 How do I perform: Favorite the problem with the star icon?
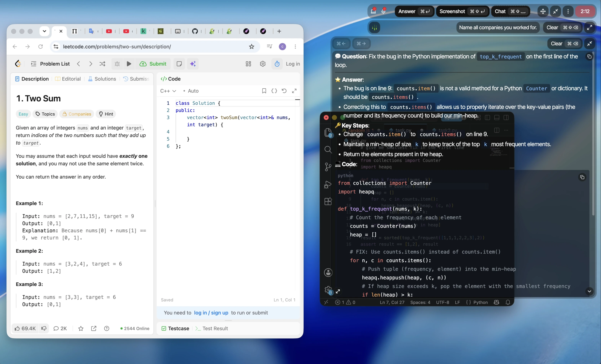tap(81, 328)
